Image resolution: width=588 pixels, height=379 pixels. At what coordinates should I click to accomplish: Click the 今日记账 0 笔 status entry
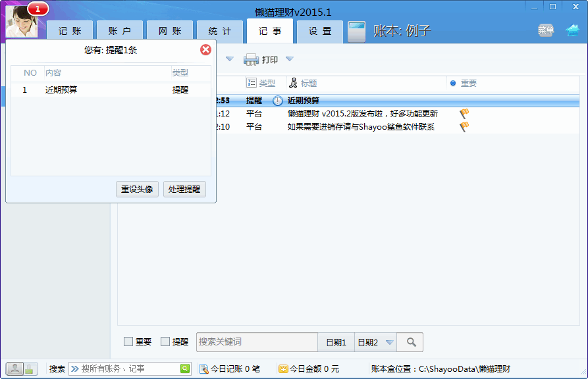230,369
